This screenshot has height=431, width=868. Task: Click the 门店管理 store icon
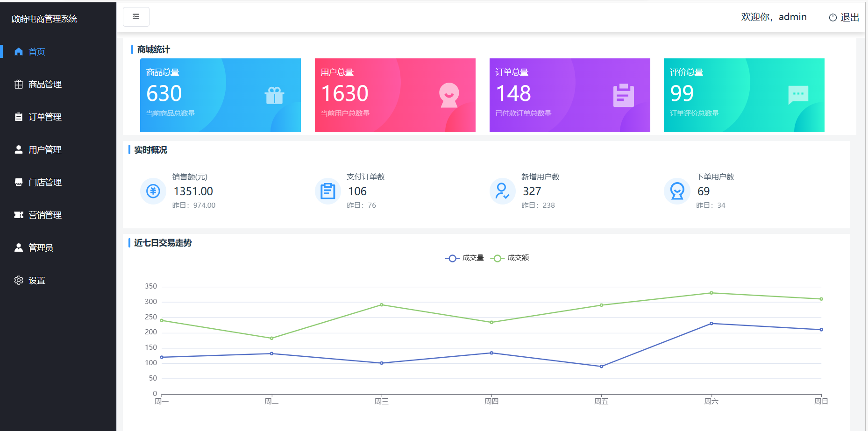click(19, 182)
